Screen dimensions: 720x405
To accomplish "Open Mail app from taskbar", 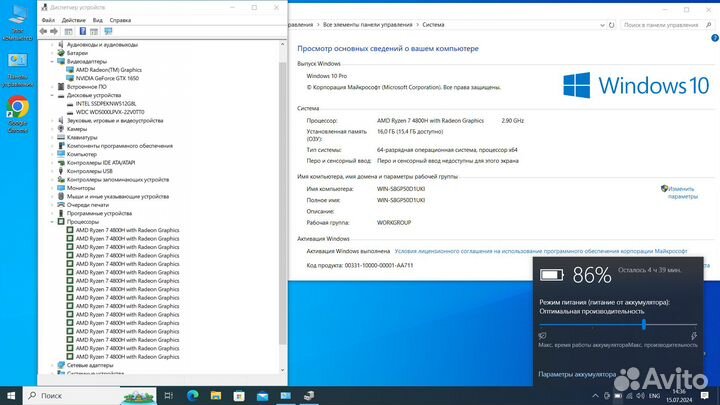I will pyautogui.click(x=262, y=395).
